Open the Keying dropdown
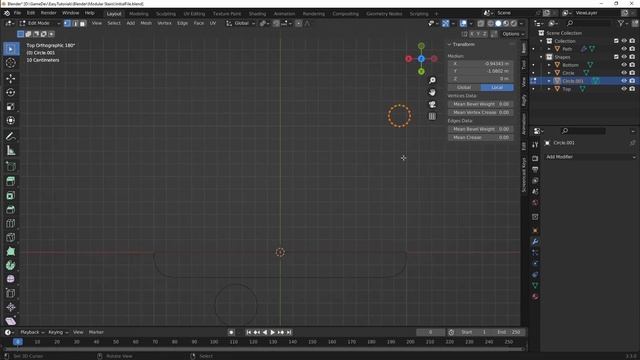 pos(58,332)
